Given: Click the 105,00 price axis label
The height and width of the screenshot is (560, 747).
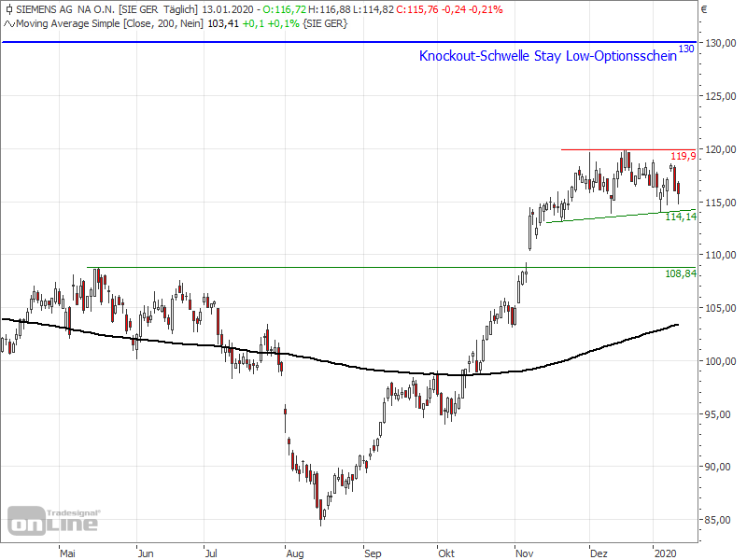Looking at the screenshot, I should click(x=721, y=308).
